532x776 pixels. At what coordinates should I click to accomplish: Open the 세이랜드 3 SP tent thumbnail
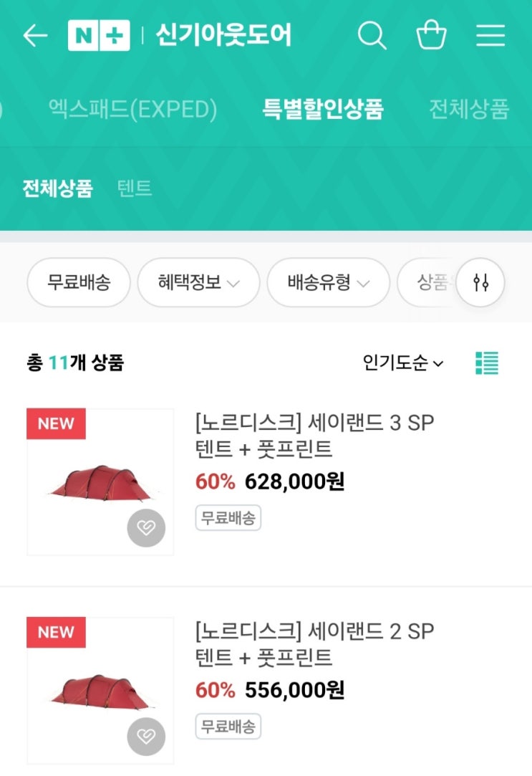100,482
